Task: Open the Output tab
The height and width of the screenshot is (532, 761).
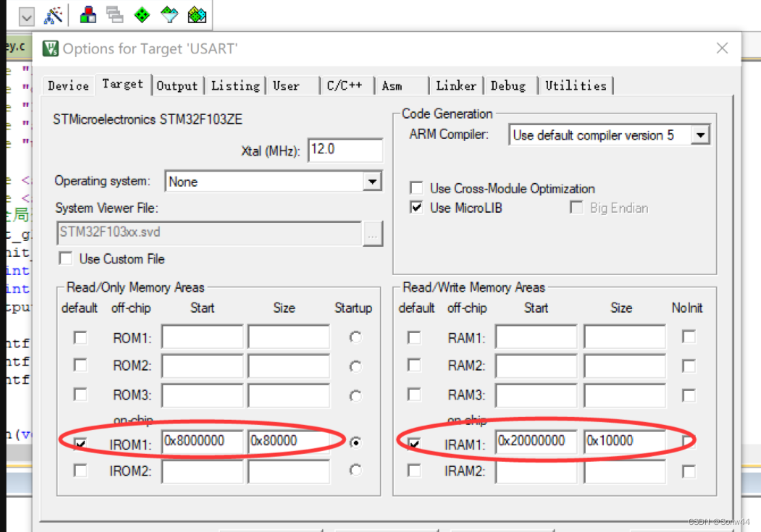Action: click(177, 86)
